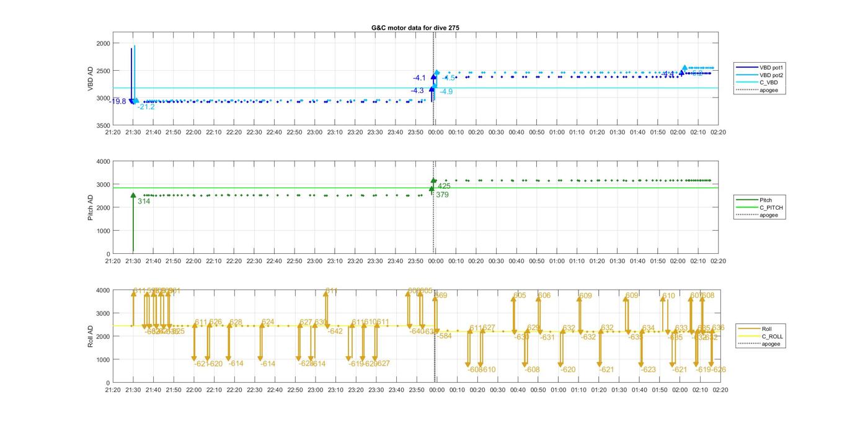The image size is (868, 430).
Task: Click the '-631' roll data label
Action: click(547, 338)
